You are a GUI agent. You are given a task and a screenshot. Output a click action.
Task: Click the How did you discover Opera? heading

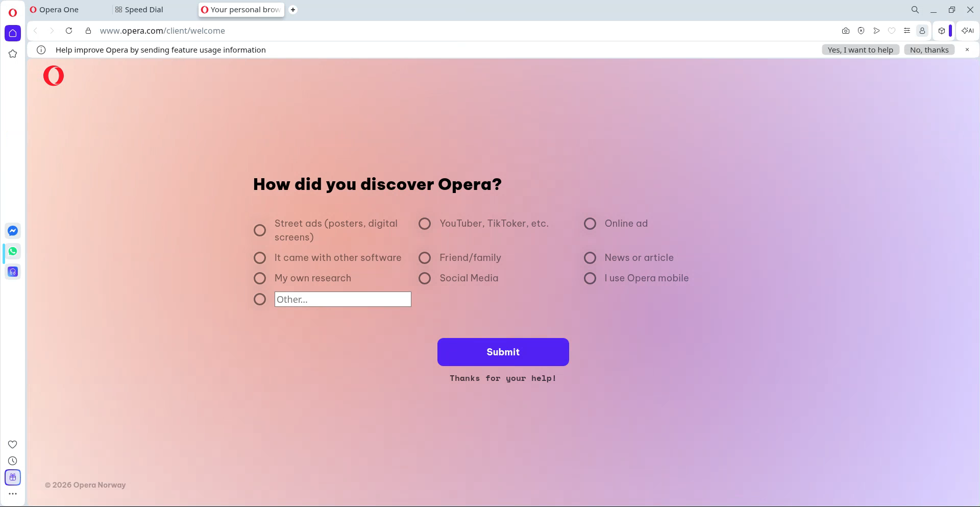coord(377,184)
